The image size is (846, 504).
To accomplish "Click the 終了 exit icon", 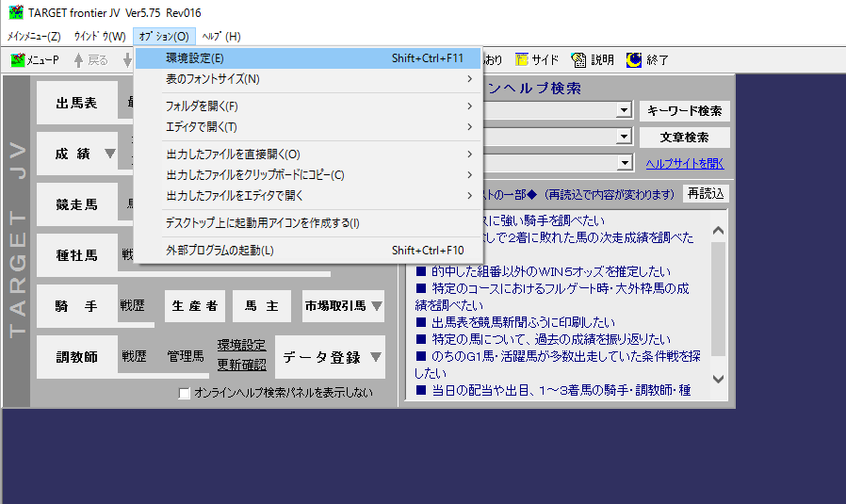I will (x=633, y=60).
